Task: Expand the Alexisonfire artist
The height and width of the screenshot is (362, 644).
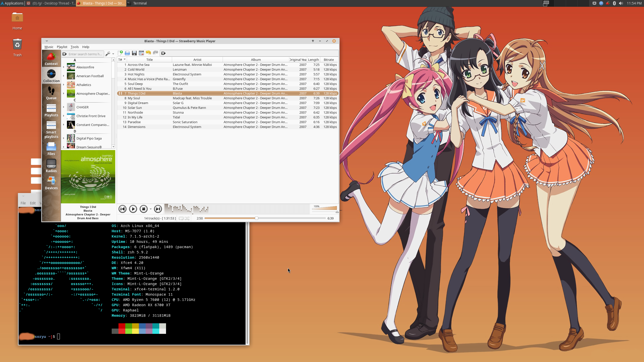Action: tap(64, 67)
